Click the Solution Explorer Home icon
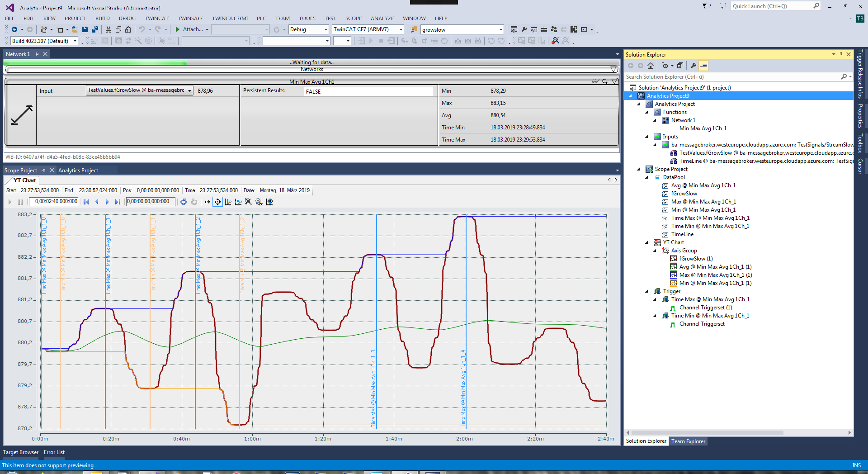 tap(651, 66)
